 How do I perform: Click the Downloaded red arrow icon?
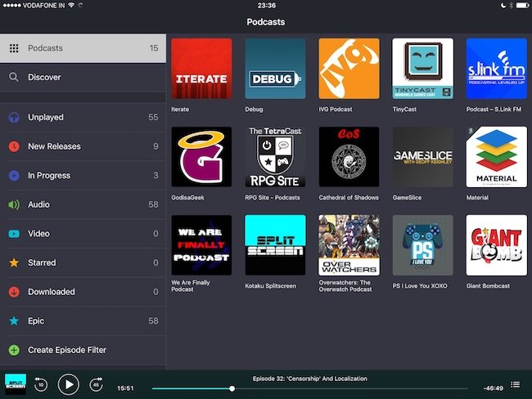(14, 292)
